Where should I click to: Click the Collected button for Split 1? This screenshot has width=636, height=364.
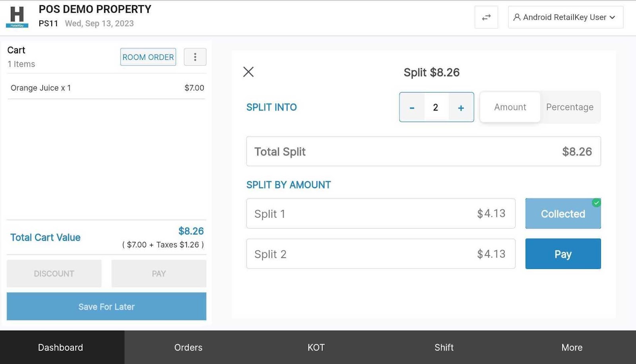(x=562, y=214)
